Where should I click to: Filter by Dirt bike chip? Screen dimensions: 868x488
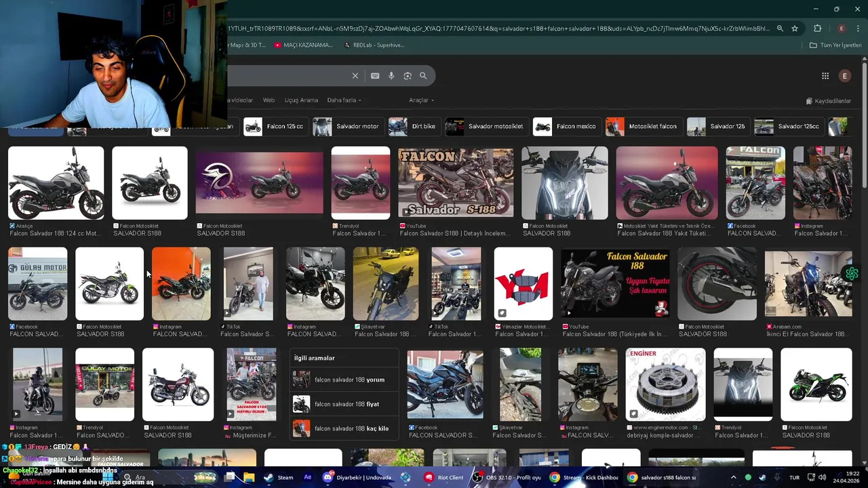414,127
